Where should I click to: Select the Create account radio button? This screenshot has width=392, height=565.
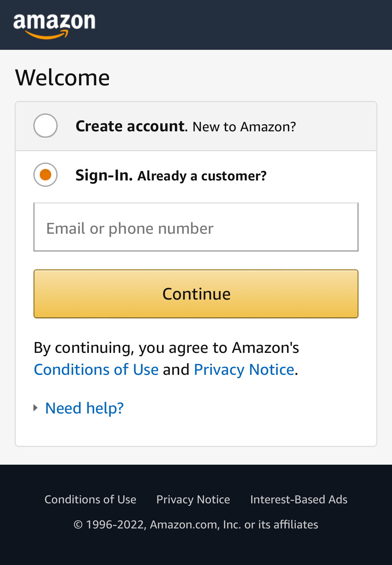click(45, 126)
